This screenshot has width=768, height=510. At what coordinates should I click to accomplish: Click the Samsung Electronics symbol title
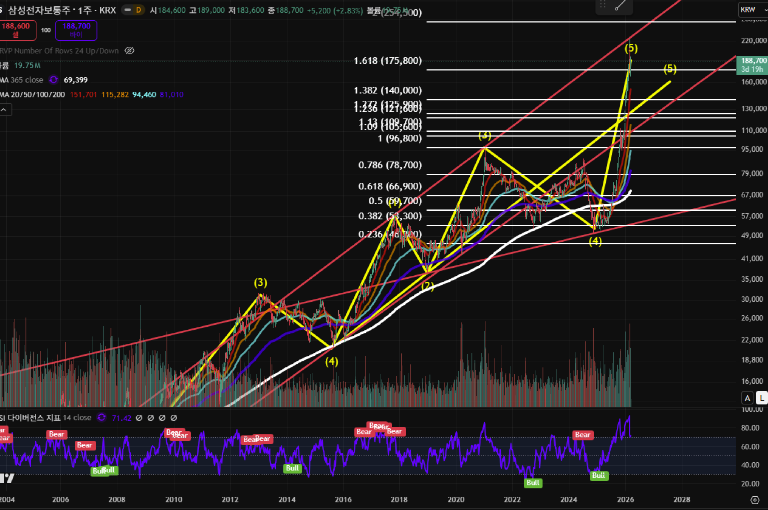coord(40,10)
